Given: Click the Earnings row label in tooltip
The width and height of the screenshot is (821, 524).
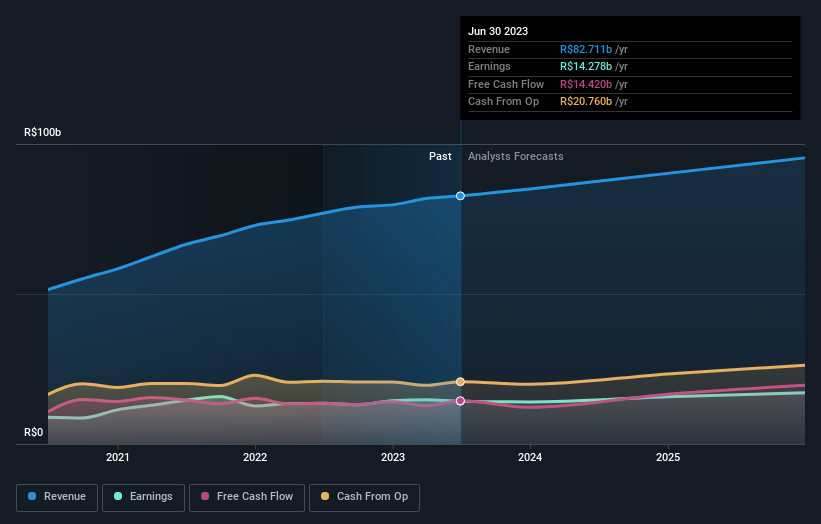Looking at the screenshot, I should point(489,66).
